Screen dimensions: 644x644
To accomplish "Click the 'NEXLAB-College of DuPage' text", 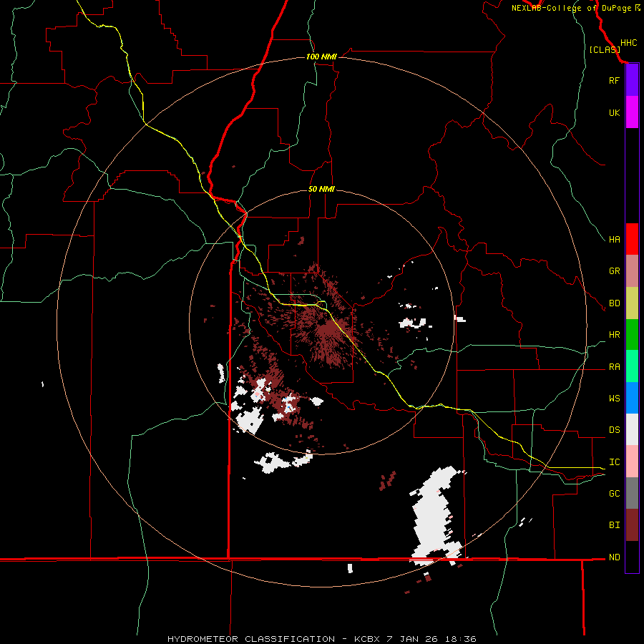I will click(571, 8).
